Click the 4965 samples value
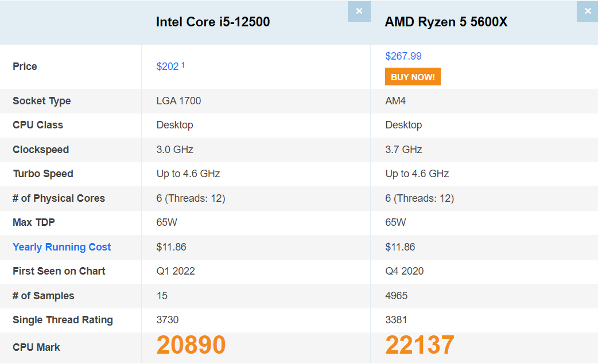598x364 pixels. point(396,296)
